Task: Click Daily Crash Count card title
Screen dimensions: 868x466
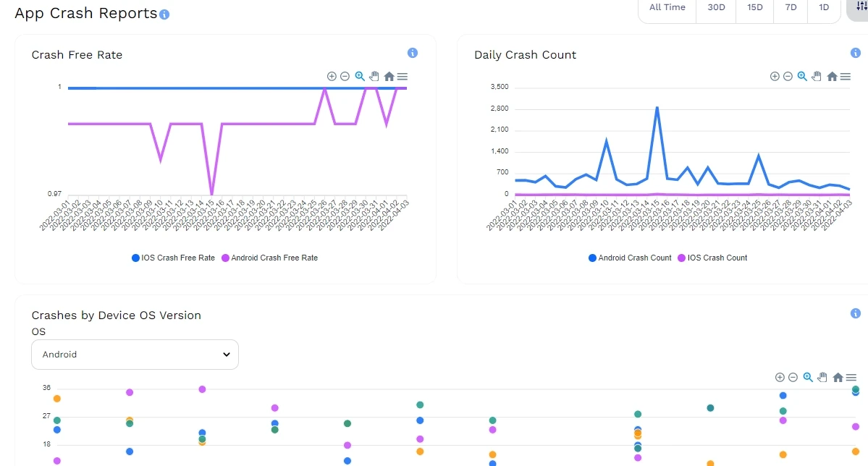Action: pyautogui.click(x=526, y=55)
